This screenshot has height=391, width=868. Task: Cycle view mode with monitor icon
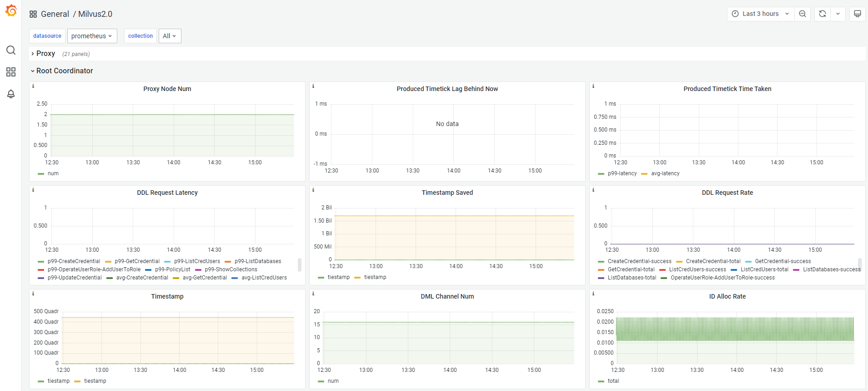(x=857, y=14)
